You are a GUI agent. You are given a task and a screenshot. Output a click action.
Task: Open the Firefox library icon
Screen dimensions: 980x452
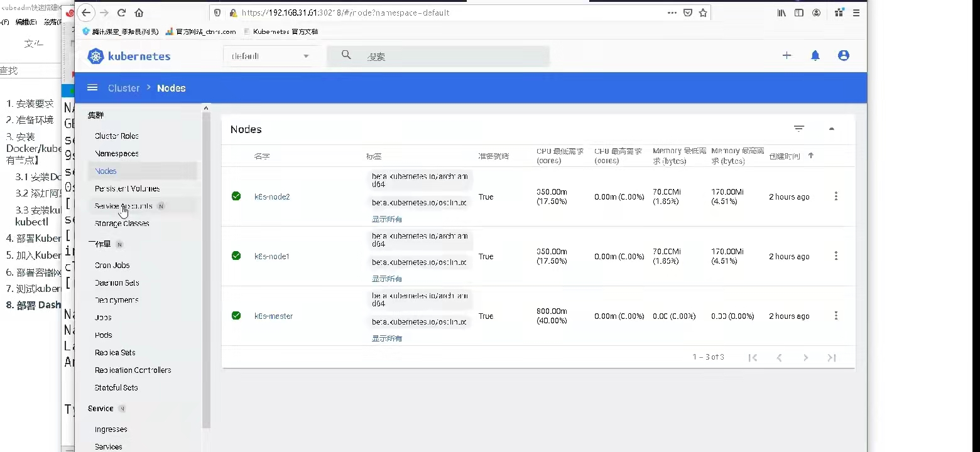781,13
